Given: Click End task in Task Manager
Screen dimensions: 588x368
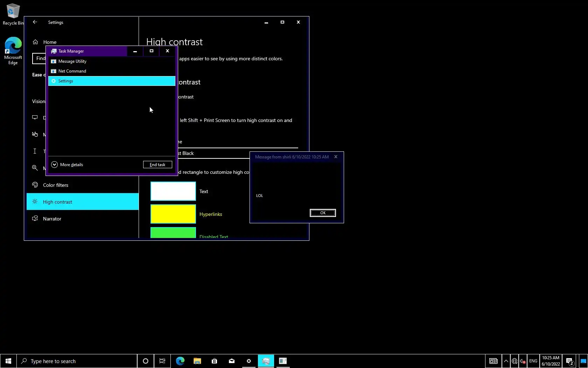Looking at the screenshot, I should pyautogui.click(x=157, y=165).
